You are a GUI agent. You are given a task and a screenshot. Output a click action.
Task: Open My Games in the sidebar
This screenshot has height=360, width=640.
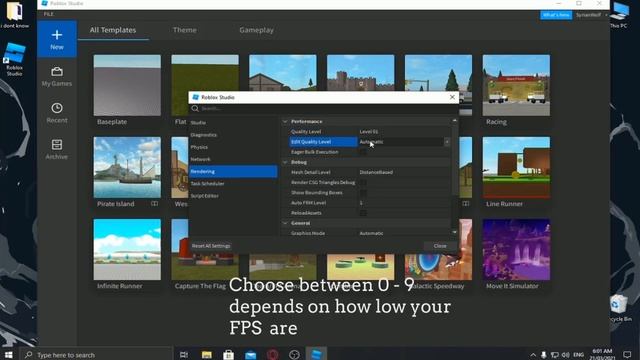57,77
